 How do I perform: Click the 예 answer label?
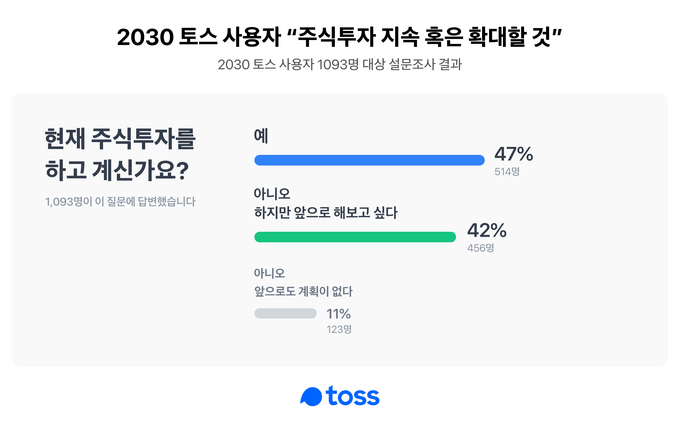pyautogui.click(x=261, y=136)
